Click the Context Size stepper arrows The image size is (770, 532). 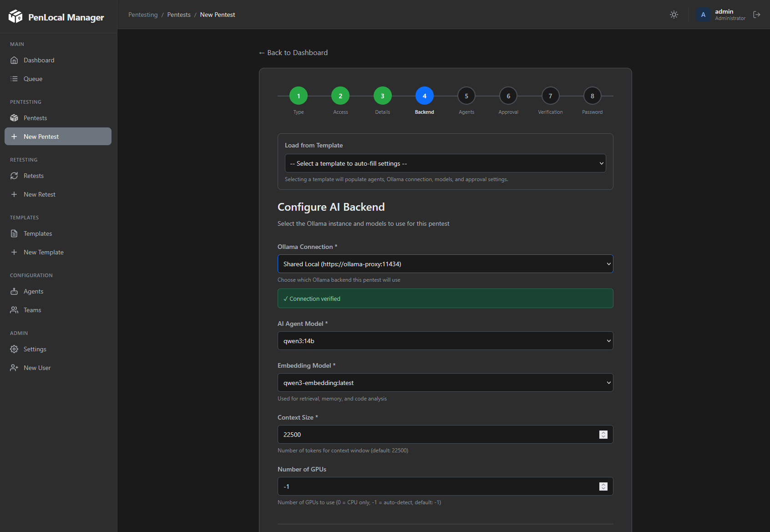603,435
